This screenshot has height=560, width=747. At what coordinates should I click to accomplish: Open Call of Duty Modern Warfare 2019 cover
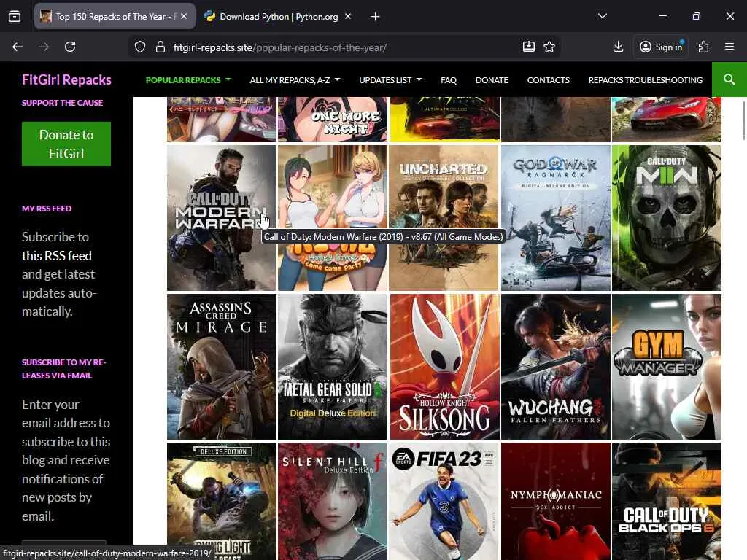coord(222,218)
